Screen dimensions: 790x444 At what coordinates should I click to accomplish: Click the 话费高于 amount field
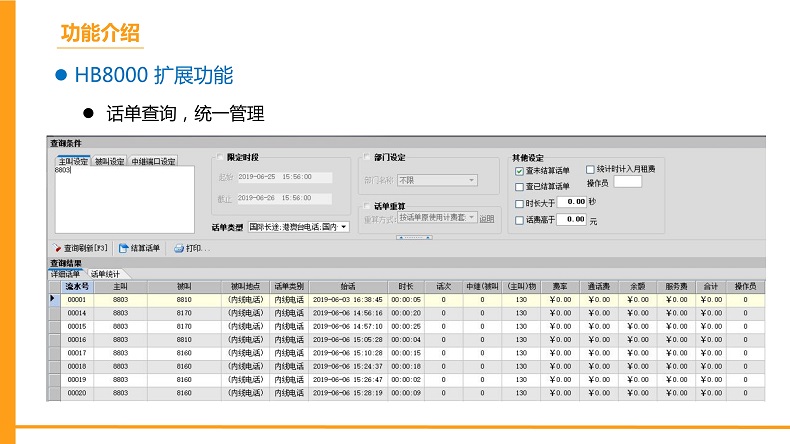point(572,219)
